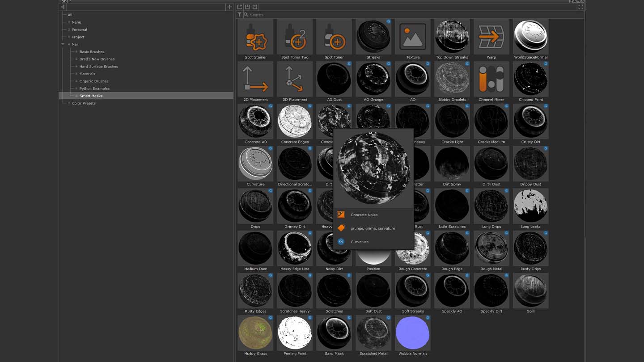
Task: Select the Long Leaks mask thumbnail
Action: [x=530, y=206]
